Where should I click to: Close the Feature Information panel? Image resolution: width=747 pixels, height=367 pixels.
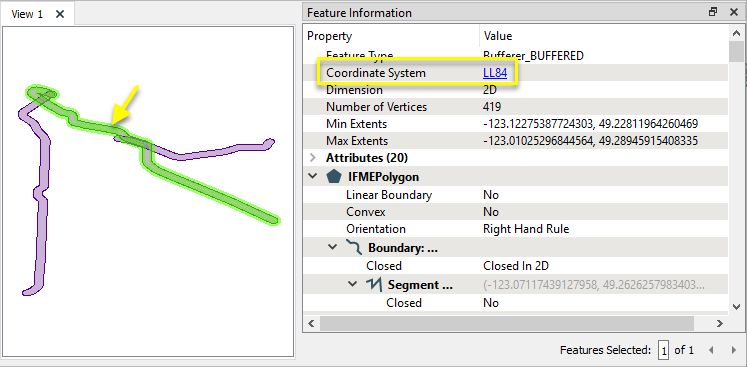[x=734, y=12]
